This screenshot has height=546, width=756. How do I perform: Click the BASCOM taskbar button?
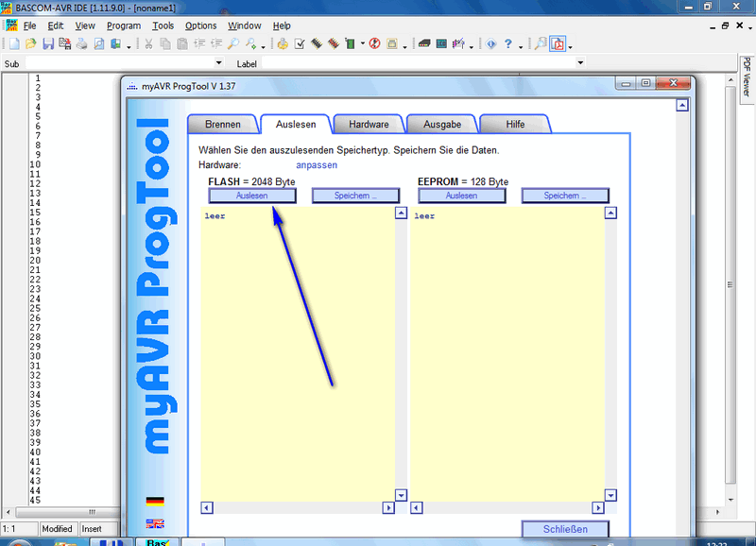(x=156, y=542)
